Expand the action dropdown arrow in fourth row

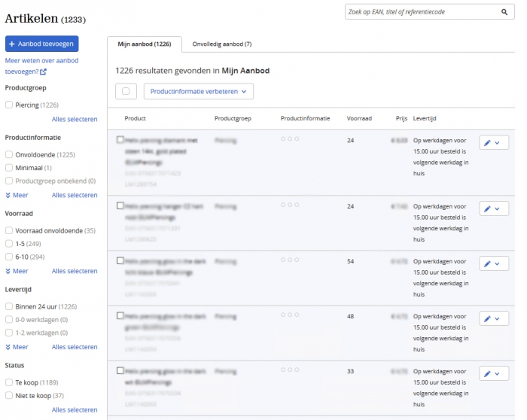[498, 318]
